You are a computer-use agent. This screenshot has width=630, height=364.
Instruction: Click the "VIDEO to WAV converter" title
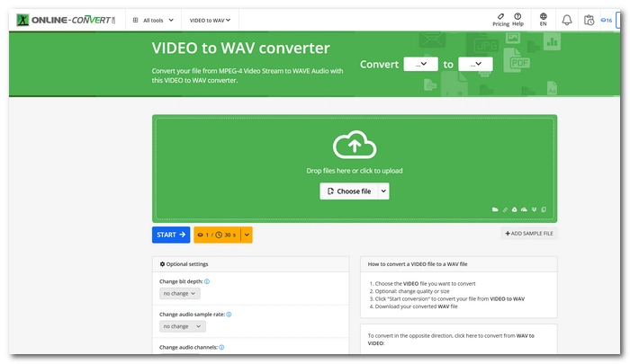(x=240, y=49)
